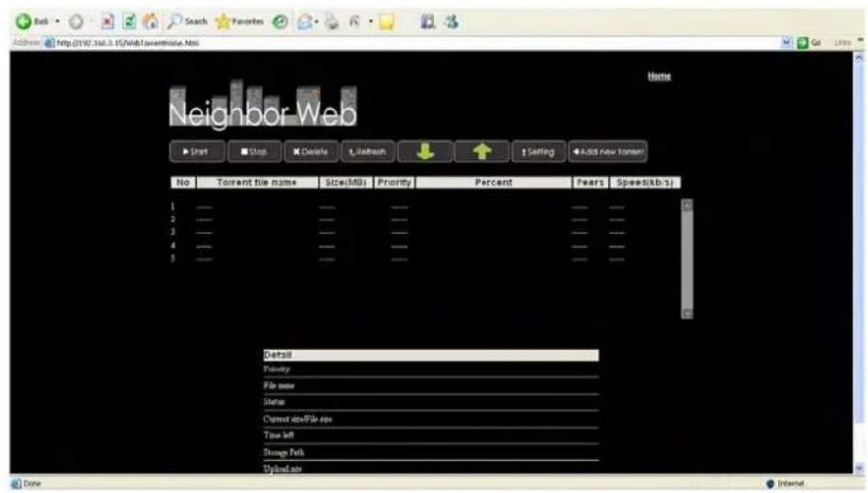Open the browser History icon

pos(280,22)
